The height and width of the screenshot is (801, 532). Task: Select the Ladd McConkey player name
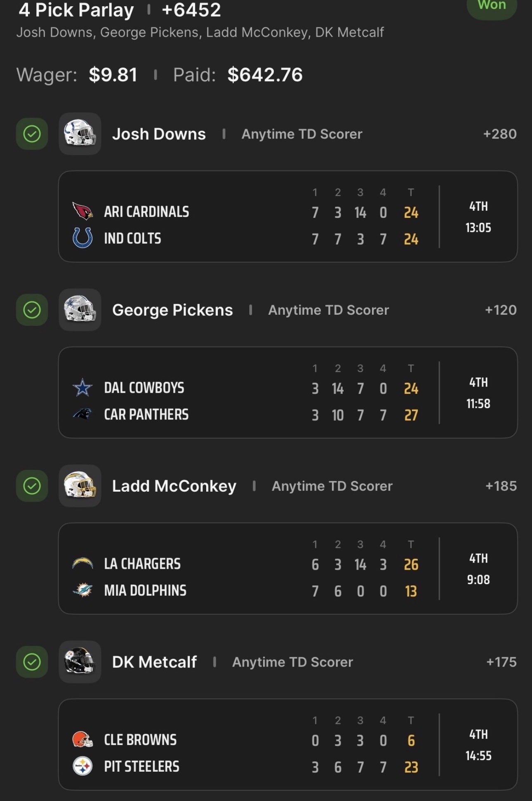coord(174,486)
